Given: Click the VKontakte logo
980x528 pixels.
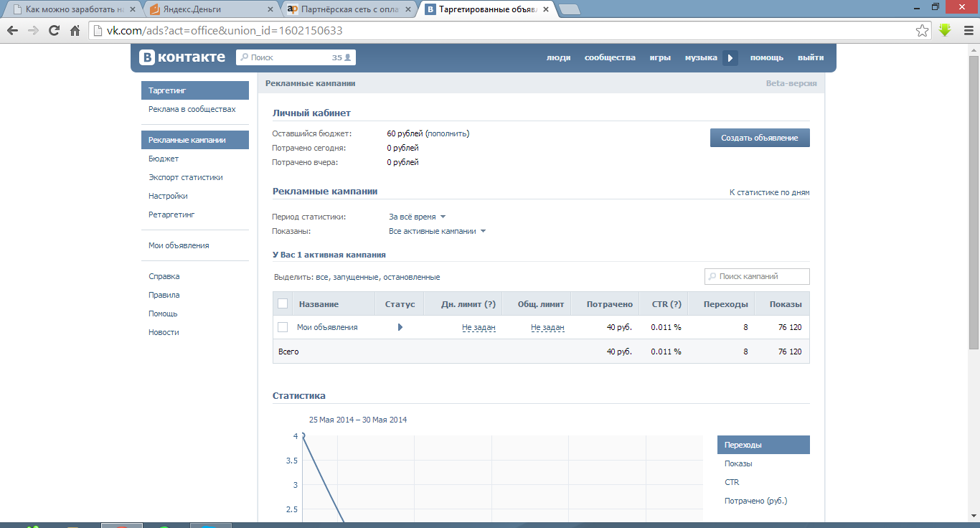Looking at the screenshot, I should click(x=182, y=57).
